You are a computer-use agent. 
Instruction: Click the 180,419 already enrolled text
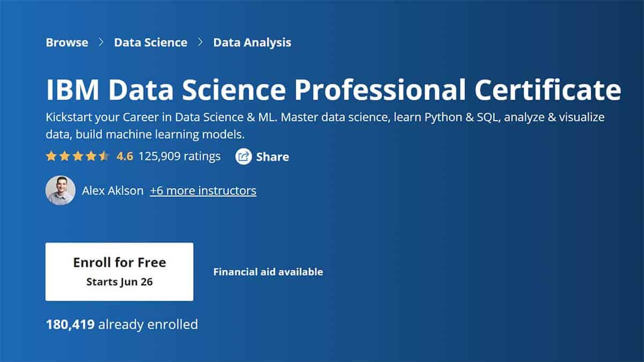pos(122,324)
